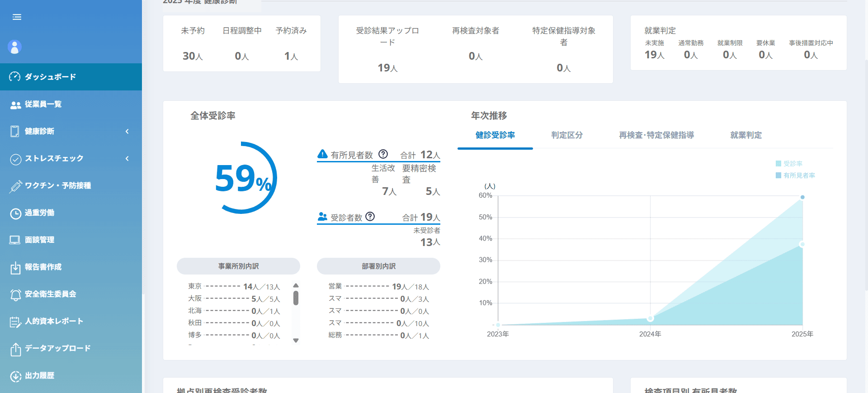Click the 部署別内訳 button

pyautogui.click(x=378, y=266)
